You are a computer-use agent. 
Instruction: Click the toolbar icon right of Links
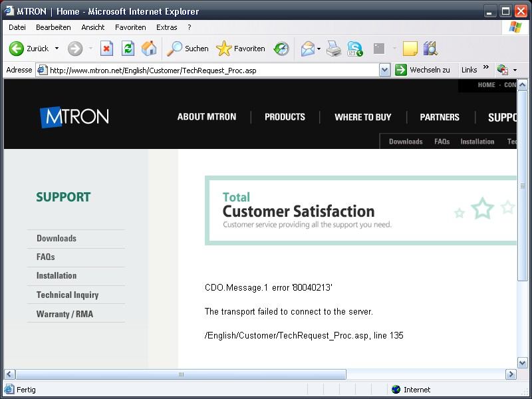[503, 70]
